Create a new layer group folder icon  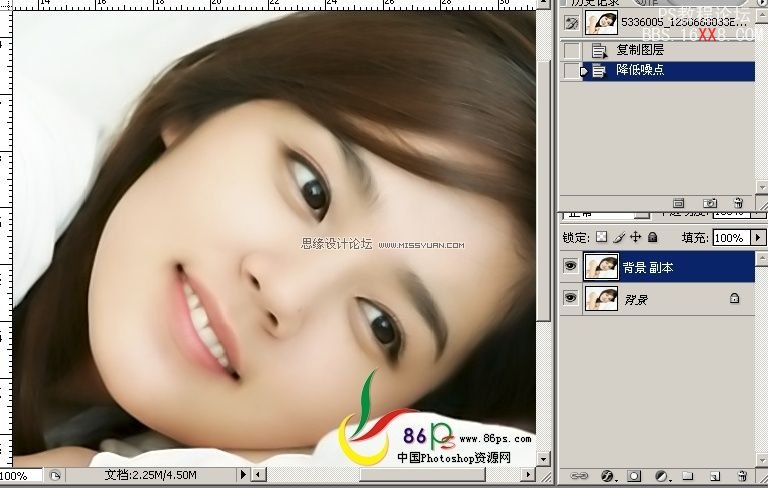click(x=688, y=475)
